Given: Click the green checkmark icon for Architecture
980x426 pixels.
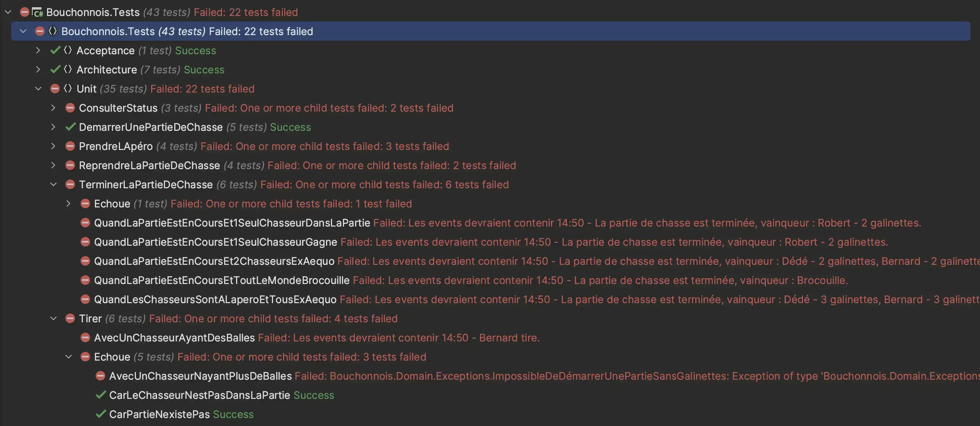Looking at the screenshot, I should [x=55, y=69].
